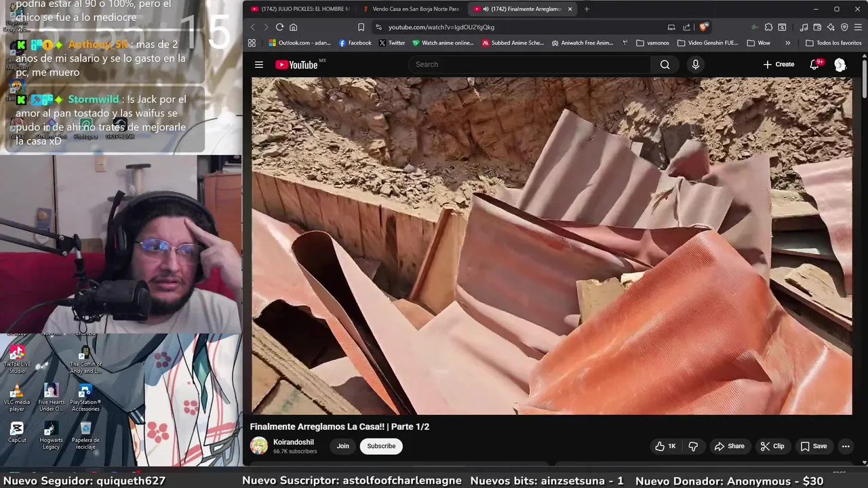Close the Finalmente Arreglamos tab

point(570,9)
